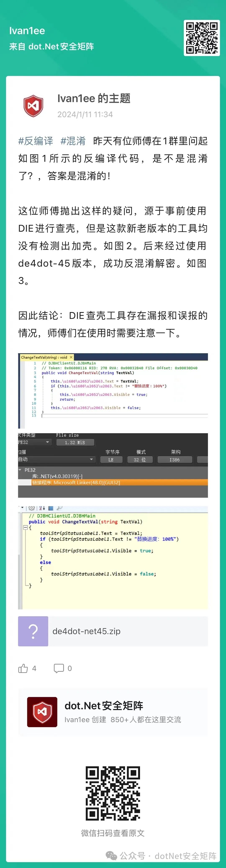226x868 pixels.
Task: Click the sort toolbar icon
Action: coord(42,508)
